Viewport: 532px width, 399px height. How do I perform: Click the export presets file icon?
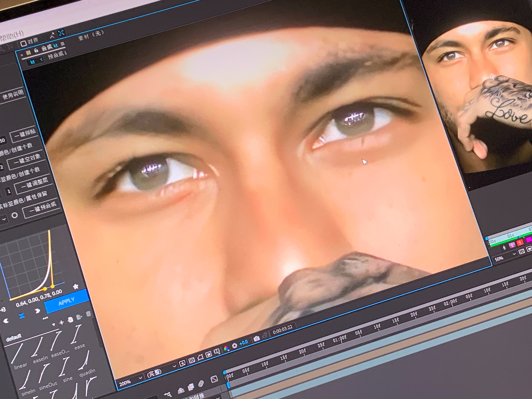[79, 317]
